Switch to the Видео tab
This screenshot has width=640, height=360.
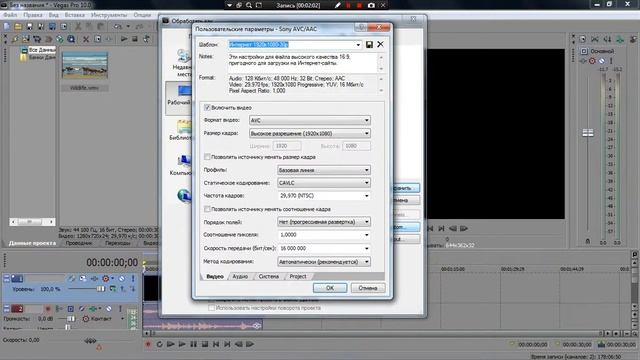(215, 276)
